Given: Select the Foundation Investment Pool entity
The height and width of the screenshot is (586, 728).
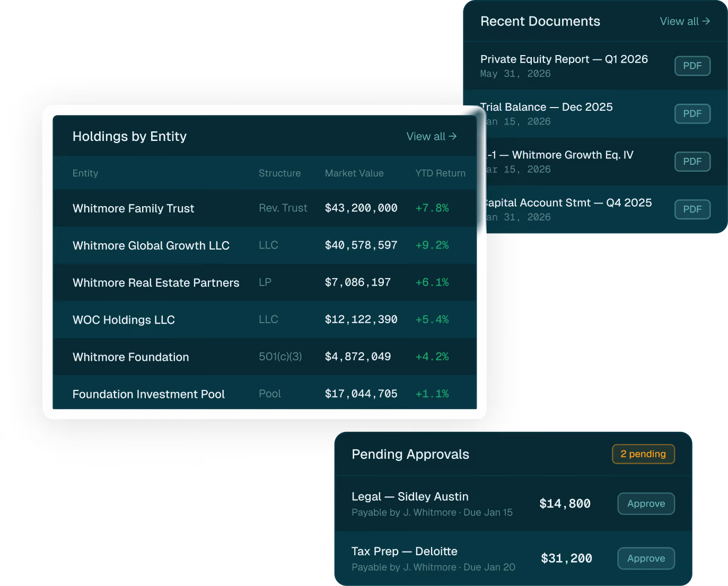Looking at the screenshot, I should (148, 394).
